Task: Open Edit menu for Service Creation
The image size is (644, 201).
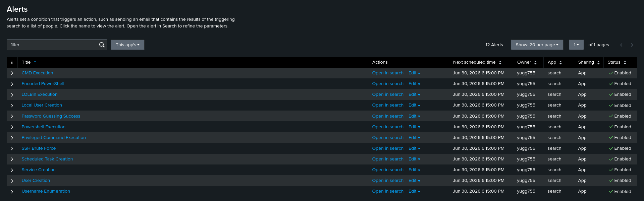Action: [414, 170]
